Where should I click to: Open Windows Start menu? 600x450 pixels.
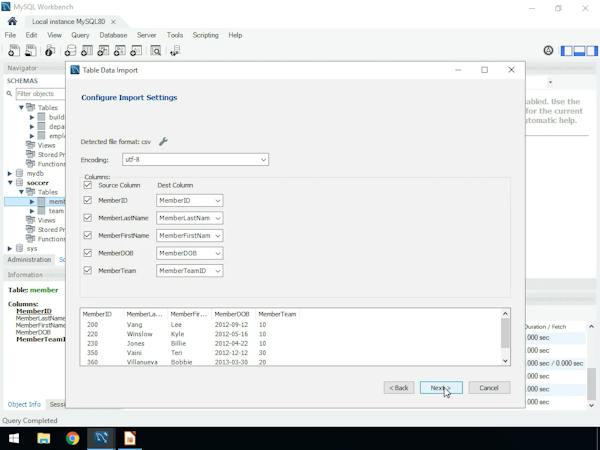[x=14, y=438]
